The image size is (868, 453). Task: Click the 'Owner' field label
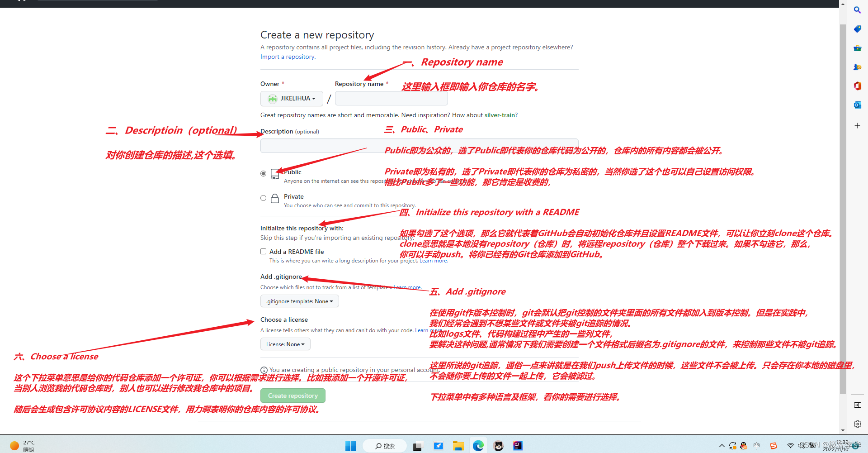(270, 84)
